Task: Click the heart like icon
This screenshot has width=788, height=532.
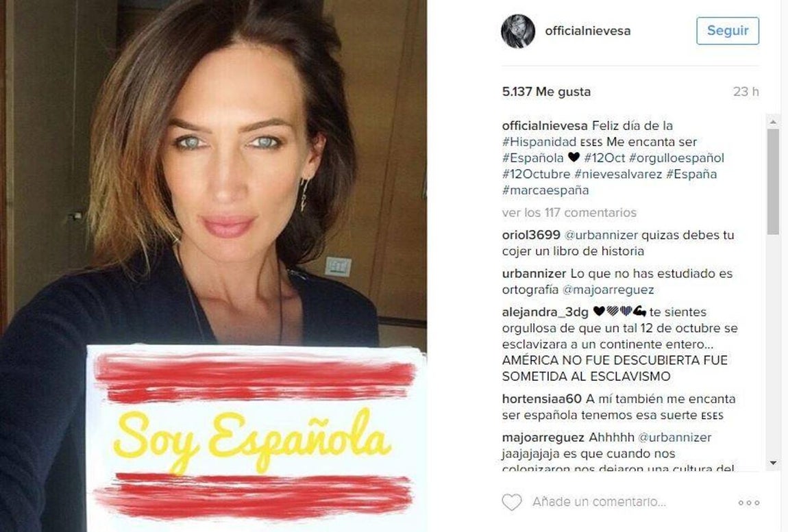Action: click(512, 502)
